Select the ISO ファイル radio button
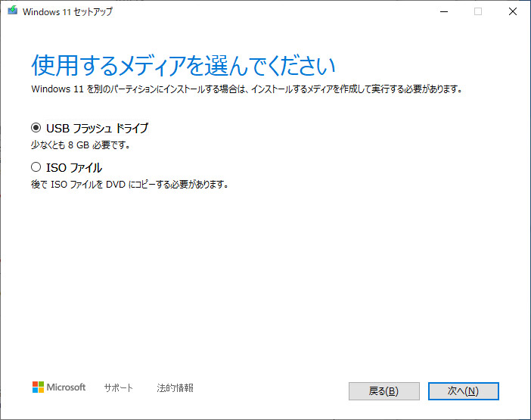This screenshot has width=531, height=420. click(36, 168)
